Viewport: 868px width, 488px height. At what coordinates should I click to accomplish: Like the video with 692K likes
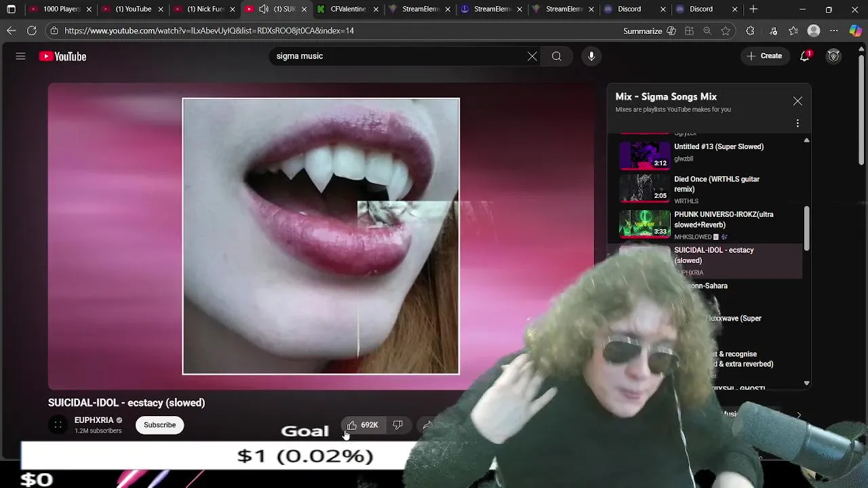[x=362, y=425]
